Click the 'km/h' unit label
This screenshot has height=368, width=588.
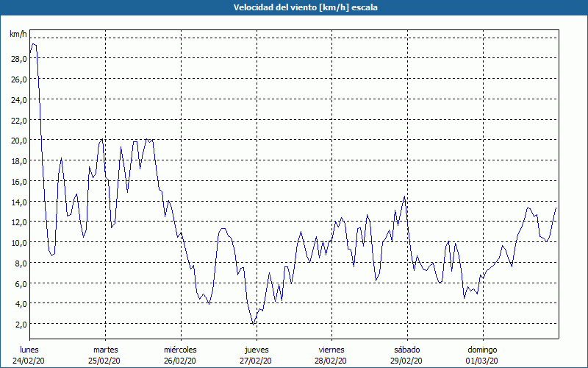coord(18,35)
